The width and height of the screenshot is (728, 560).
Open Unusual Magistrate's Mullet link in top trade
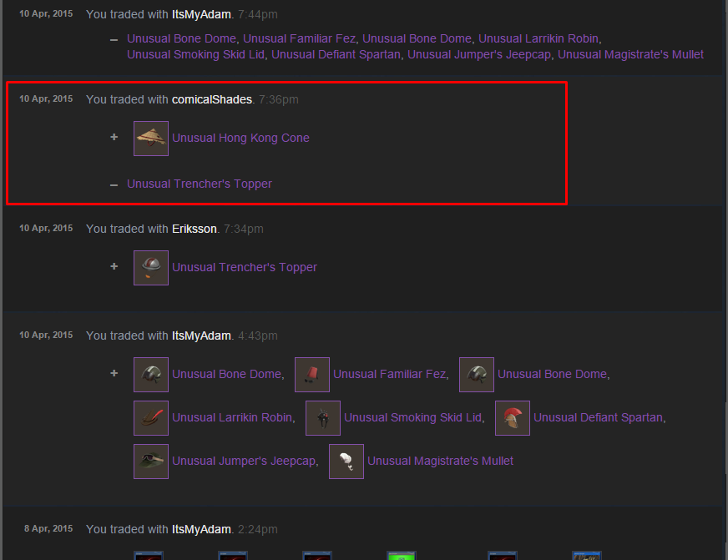pyautogui.click(x=630, y=54)
